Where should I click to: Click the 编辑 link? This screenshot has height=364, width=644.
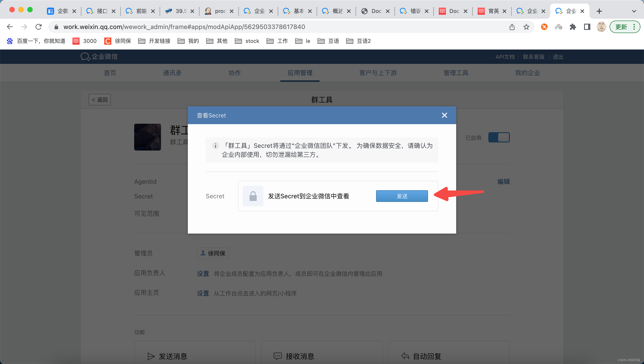coord(503,182)
